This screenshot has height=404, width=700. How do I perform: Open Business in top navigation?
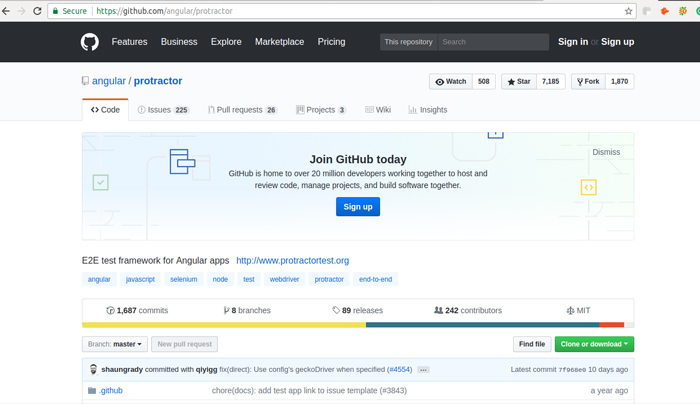click(179, 42)
